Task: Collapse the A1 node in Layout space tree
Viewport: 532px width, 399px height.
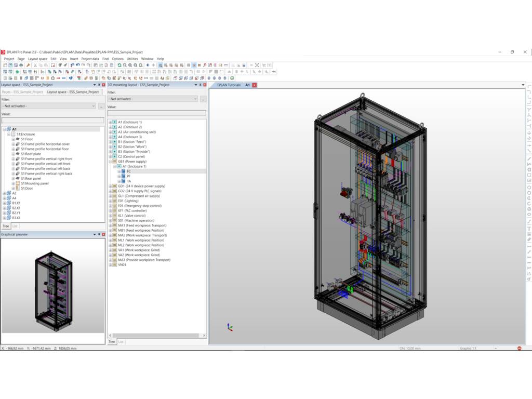Action: click(x=4, y=129)
